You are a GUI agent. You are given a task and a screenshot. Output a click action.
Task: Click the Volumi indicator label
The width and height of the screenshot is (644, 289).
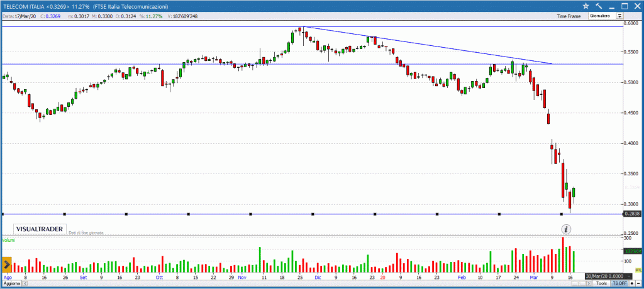point(8,240)
